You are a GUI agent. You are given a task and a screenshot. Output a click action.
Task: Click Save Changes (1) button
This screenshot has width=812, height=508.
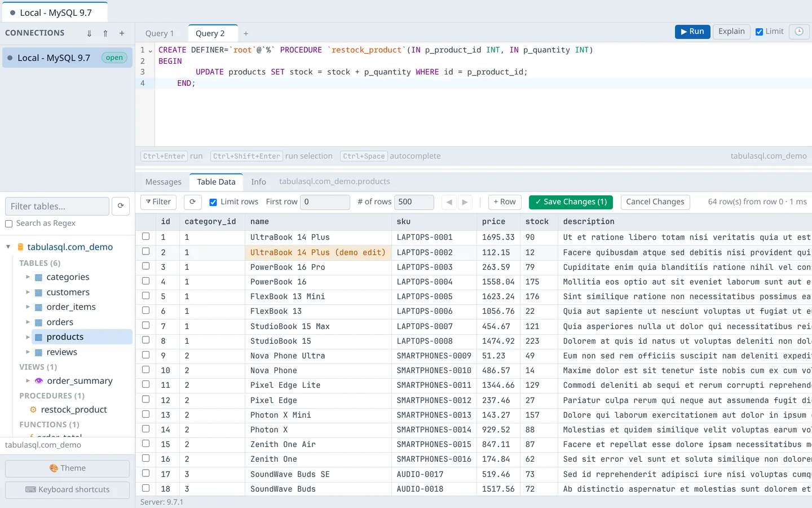571,202
